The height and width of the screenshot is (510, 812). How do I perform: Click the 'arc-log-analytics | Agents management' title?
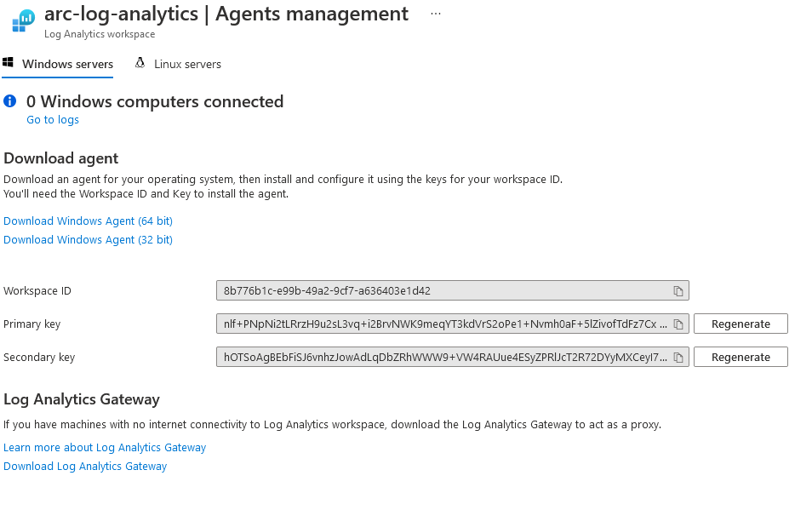tap(226, 14)
